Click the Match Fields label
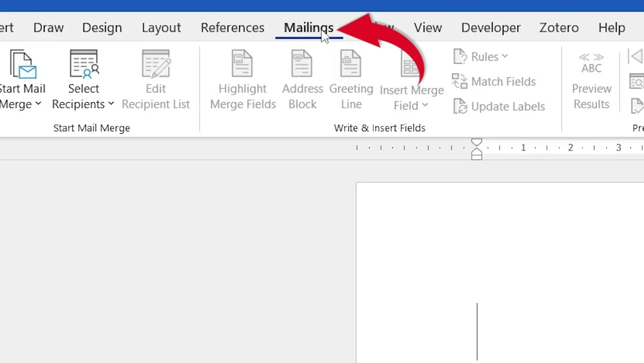This screenshot has height=363, width=644. coord(503,81)
